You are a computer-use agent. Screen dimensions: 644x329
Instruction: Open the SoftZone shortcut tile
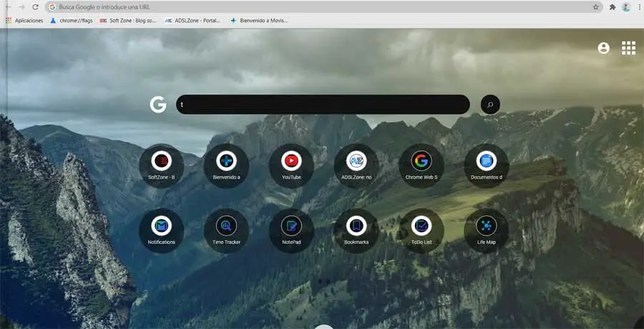click(x=162, y=165)
